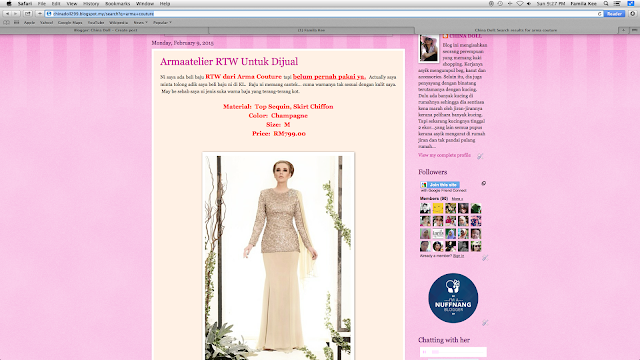The height and width of the screenshot is (360, 640).
Task: Go forward to next page
Action: [x=16, y=13]
